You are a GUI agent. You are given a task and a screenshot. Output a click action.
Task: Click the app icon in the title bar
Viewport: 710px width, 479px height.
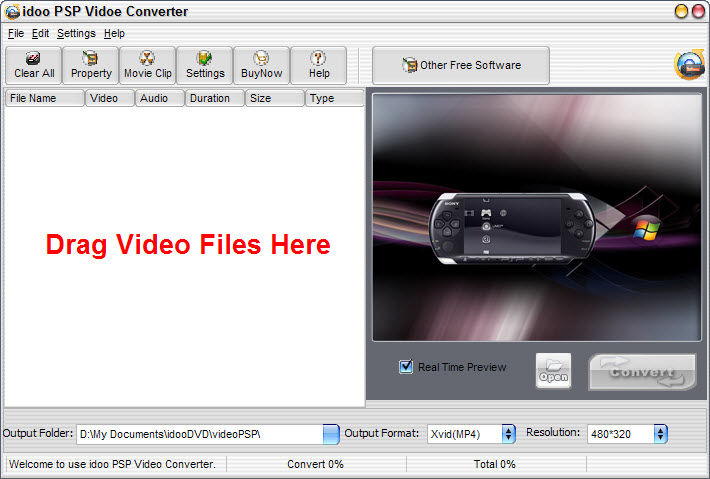click(x=12, y=12)
